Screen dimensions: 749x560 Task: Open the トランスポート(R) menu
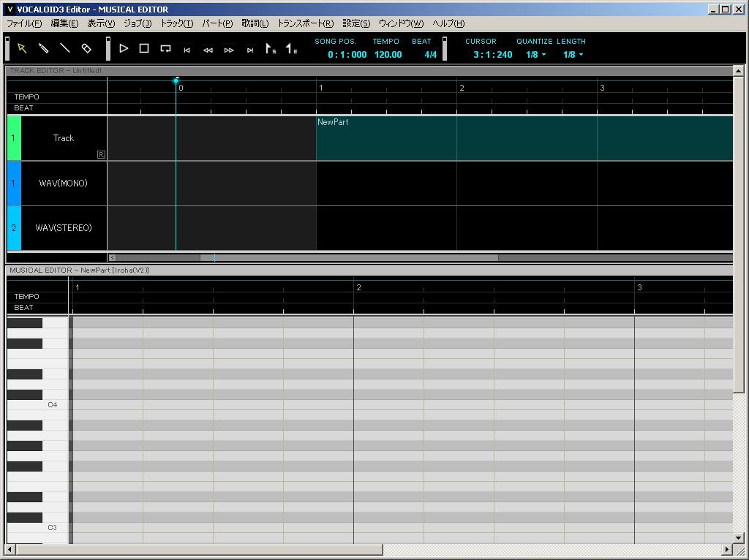[305, 23]
